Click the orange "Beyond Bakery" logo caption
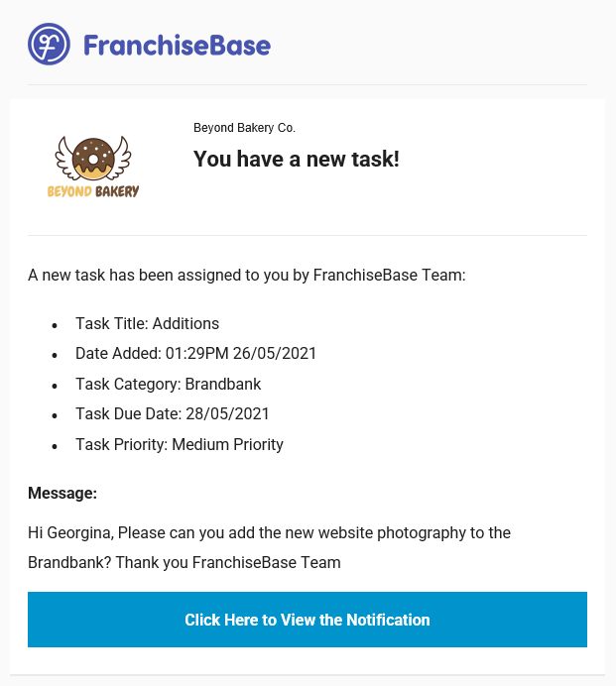Viewport: 616px width, 686px height. pos(93,191)
